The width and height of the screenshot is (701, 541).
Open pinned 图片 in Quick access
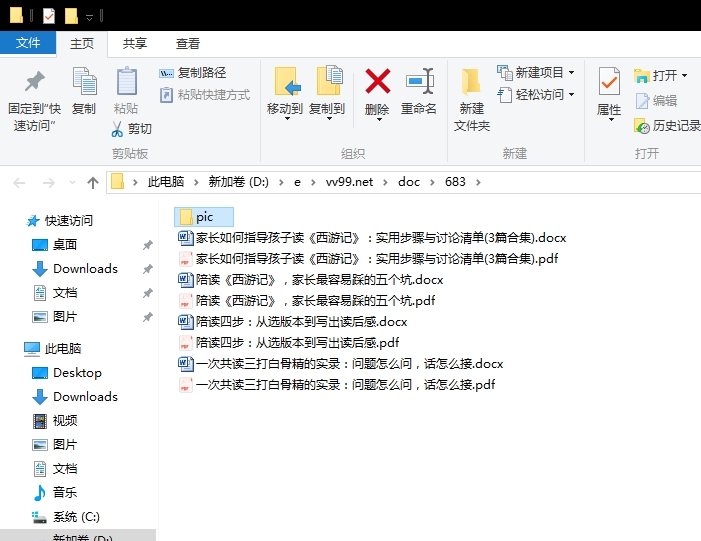pyautogui.click(x=54, y=317)
